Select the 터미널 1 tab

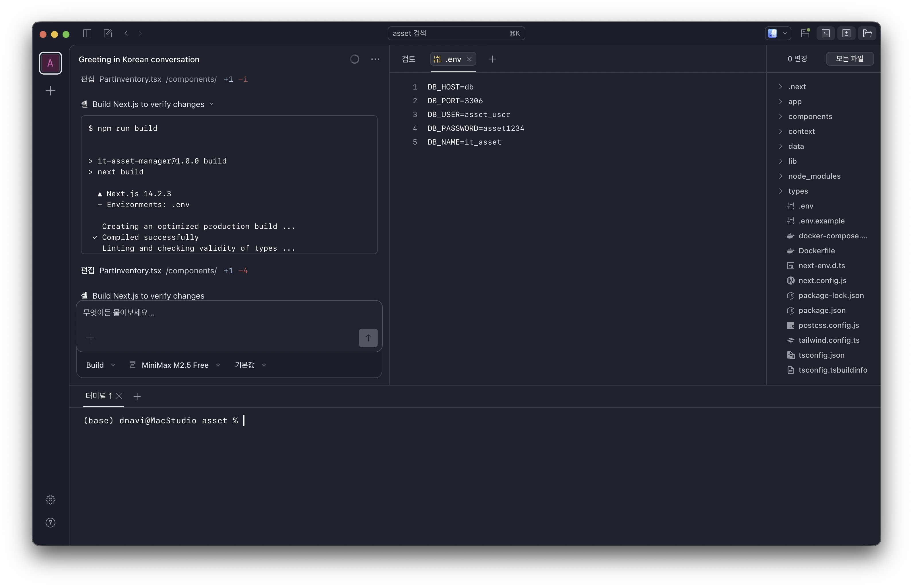(98, 396)
